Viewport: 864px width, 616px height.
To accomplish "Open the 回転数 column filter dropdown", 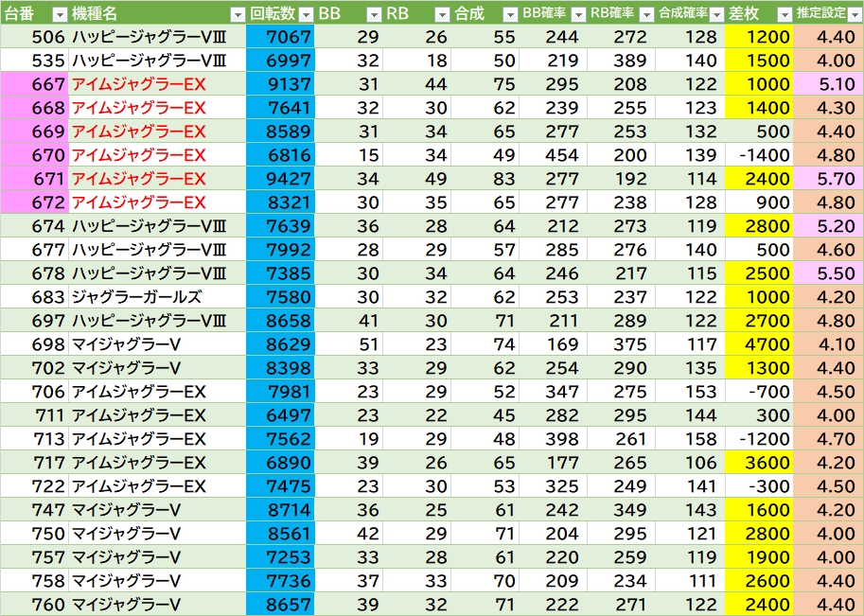I will click(x=306, y=14).
